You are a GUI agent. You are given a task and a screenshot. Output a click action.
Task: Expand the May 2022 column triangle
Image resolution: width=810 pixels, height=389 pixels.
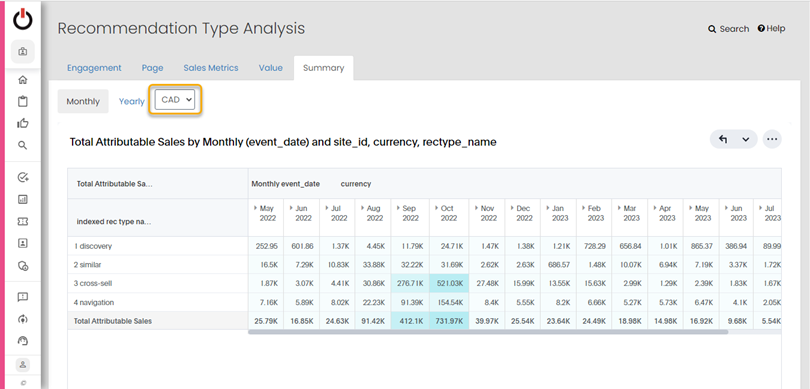point(255,208)
